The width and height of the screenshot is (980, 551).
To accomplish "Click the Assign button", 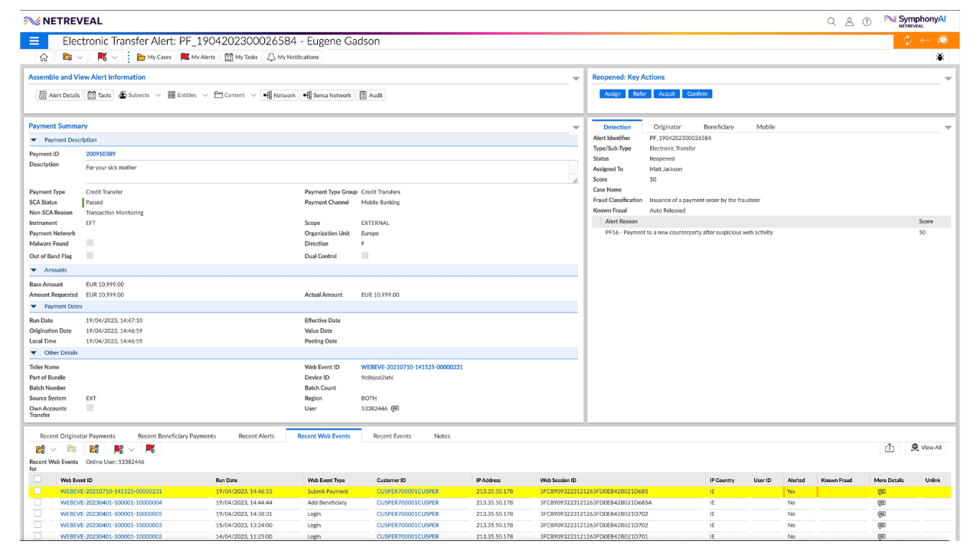I will click(612, 93).
